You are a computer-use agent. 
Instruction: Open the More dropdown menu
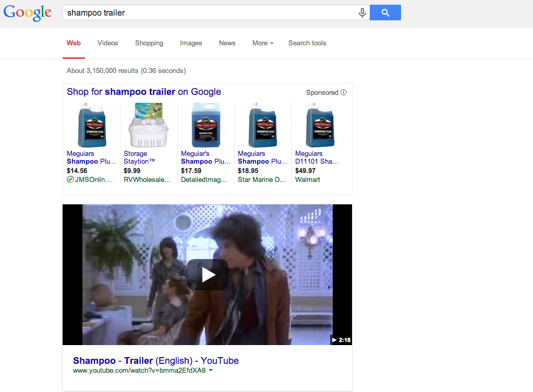(263, 43)
